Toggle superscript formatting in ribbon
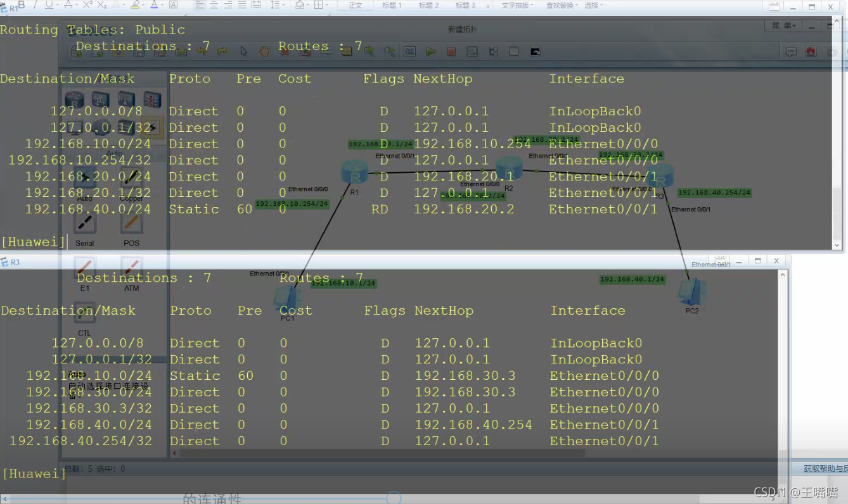Image resolution: width=848 pixels, height=504 pixels. pos(87,5)
